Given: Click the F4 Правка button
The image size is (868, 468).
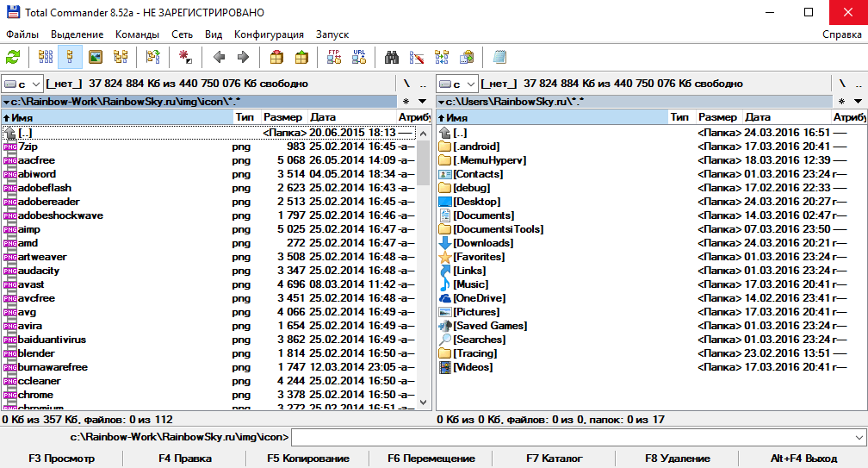Looking at the screenshot, I should pos(185,459).
